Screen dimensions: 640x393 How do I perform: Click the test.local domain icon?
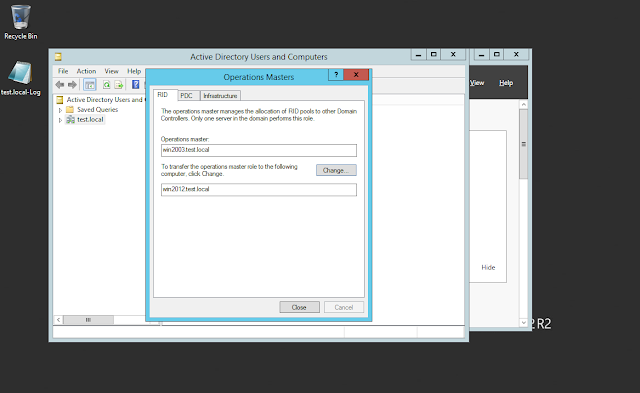click(70, 120)
